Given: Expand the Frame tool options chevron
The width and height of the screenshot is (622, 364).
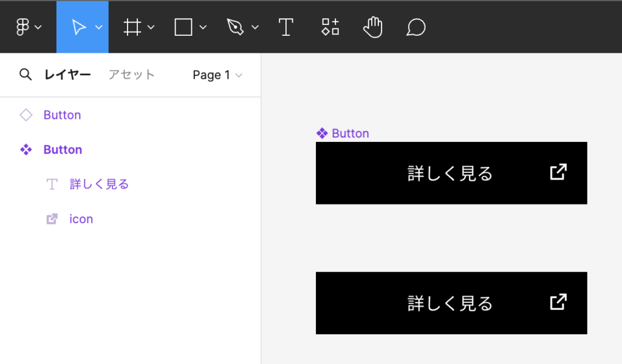Looking at the screenshot, I should [151, 27].
